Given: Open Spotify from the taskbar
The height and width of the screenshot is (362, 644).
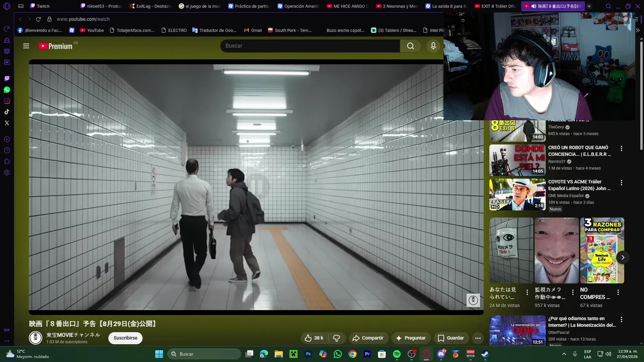Looking at the screenshot, I should (396, 354).
